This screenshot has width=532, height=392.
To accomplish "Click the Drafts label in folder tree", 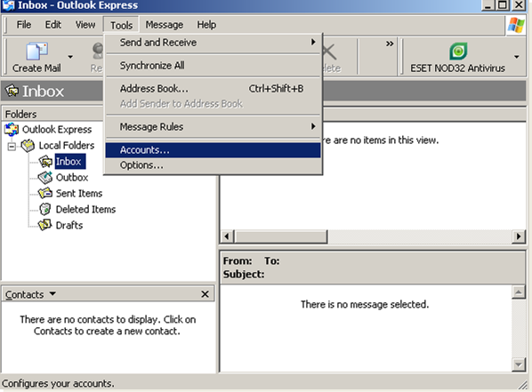I will pyautogui.click(x=69, y=225).
